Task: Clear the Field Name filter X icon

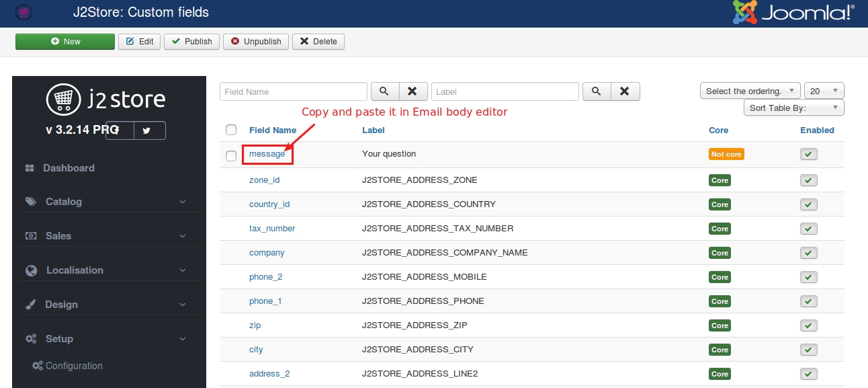Action: pos(413,91)
